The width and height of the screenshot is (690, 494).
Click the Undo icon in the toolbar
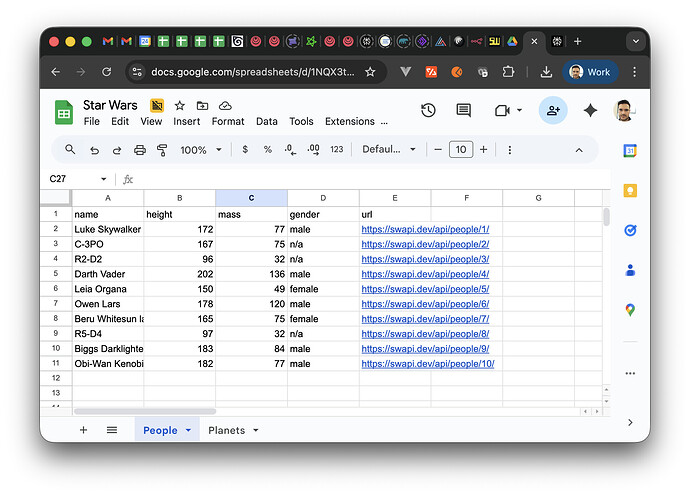coord(94,150)
